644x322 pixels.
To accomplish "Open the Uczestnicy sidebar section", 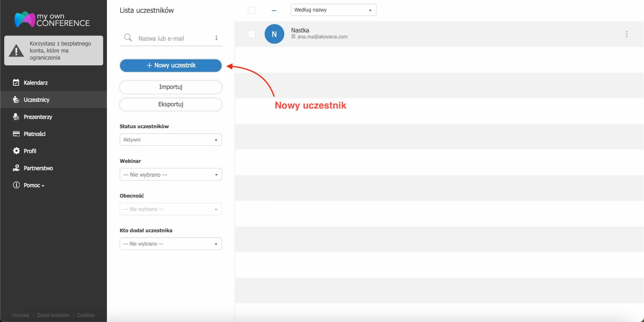I will tap(36, 100).
